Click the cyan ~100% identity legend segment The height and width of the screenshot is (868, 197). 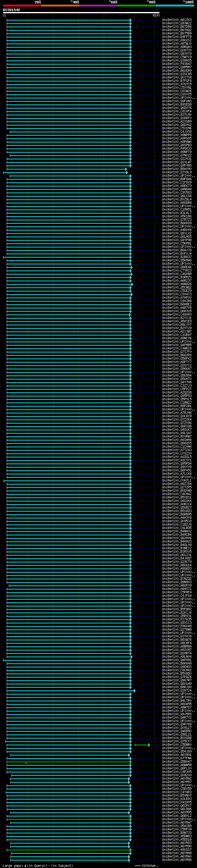(175, 6)
